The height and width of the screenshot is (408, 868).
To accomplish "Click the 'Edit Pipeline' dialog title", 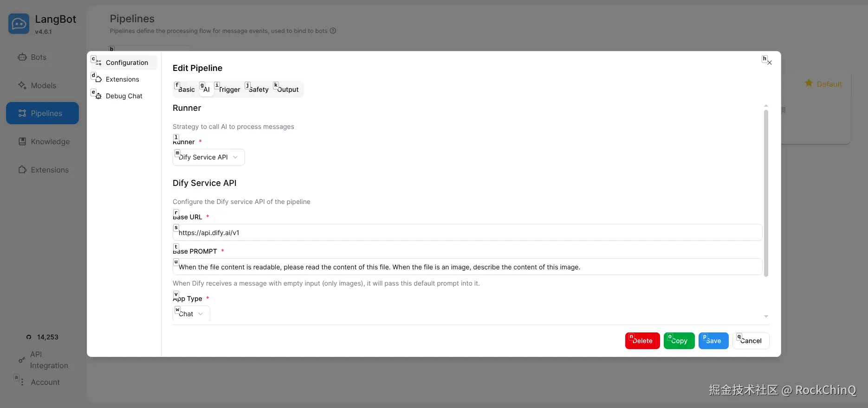I will tap(197, 68).
